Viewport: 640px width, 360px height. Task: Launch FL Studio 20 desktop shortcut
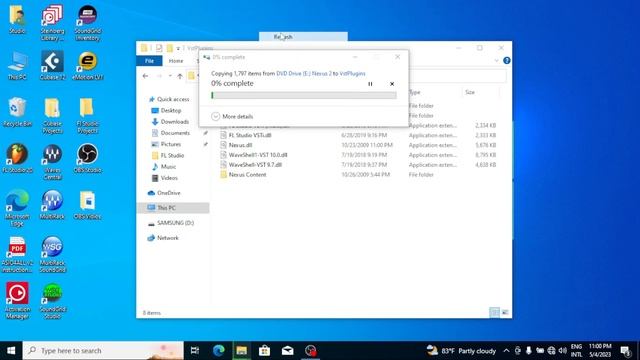point(17,158)
